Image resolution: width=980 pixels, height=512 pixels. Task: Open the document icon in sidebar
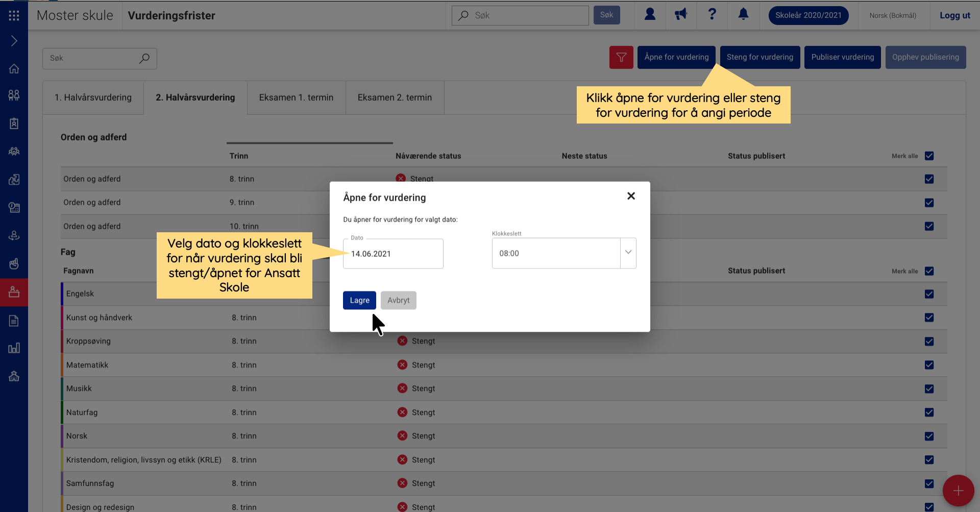14,321
